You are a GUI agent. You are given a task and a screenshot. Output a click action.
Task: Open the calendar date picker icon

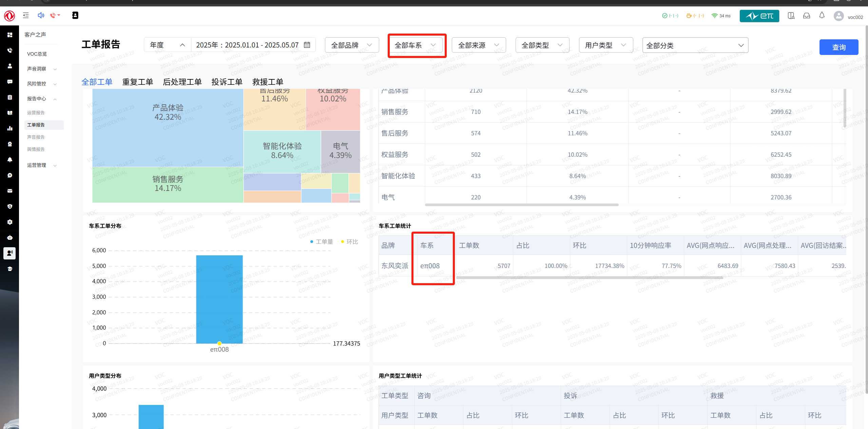click(307, 45)
